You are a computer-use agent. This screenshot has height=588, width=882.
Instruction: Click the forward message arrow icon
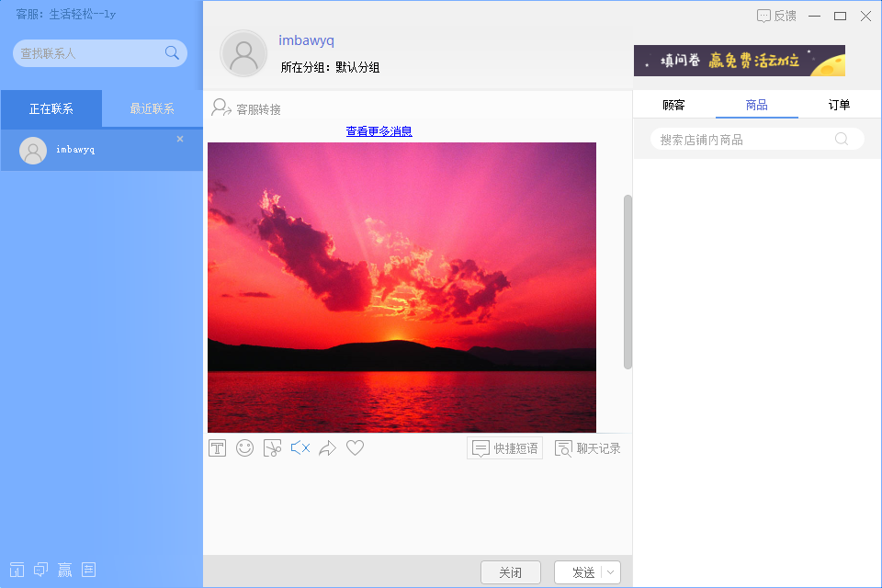(328, 447)
